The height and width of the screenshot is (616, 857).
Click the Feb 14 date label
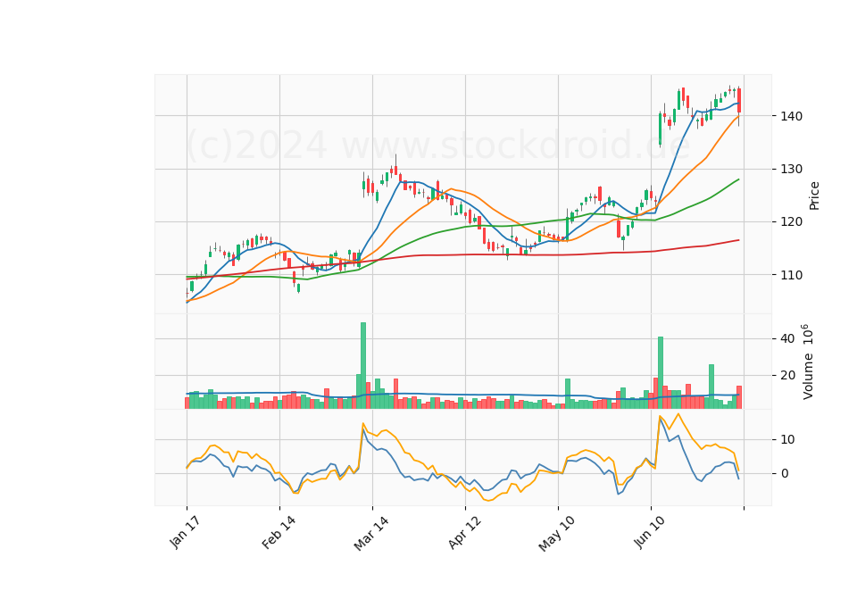tap(279, 532)
